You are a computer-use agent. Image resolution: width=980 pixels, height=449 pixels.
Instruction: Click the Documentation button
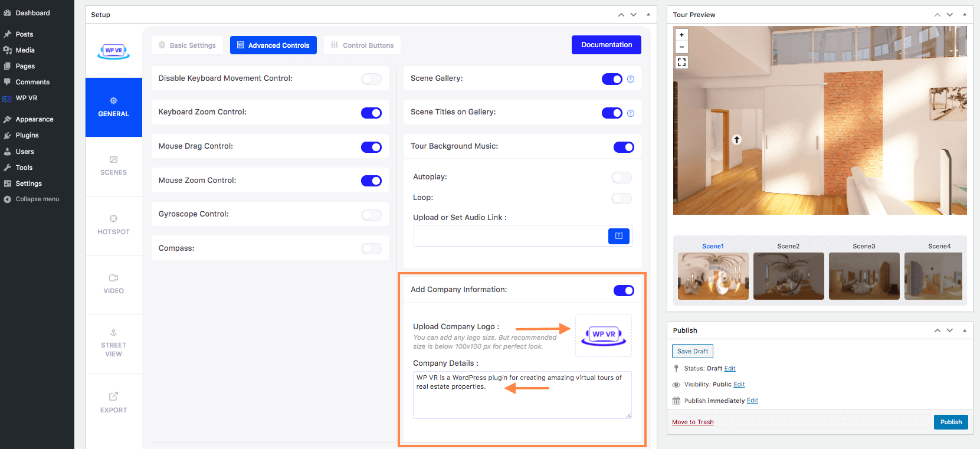(606, 45)
